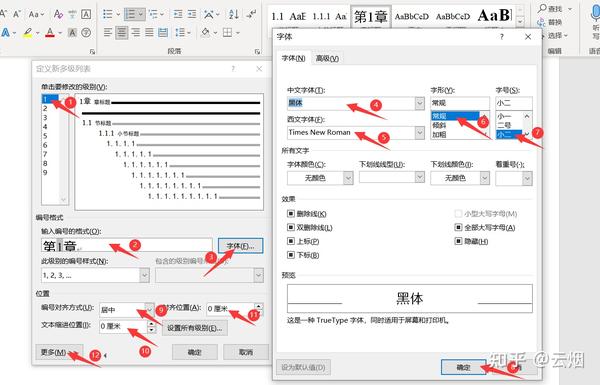
Task: Select the bullet list icon
Action: coord(108,15)
